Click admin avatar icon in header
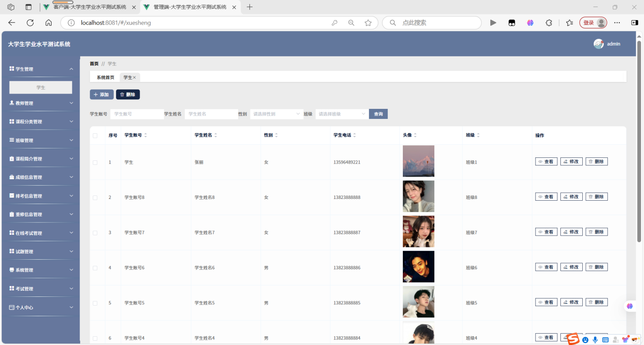The width and height of the screenshot is (644, 345). pyautogui.click(x=598, y=44)
